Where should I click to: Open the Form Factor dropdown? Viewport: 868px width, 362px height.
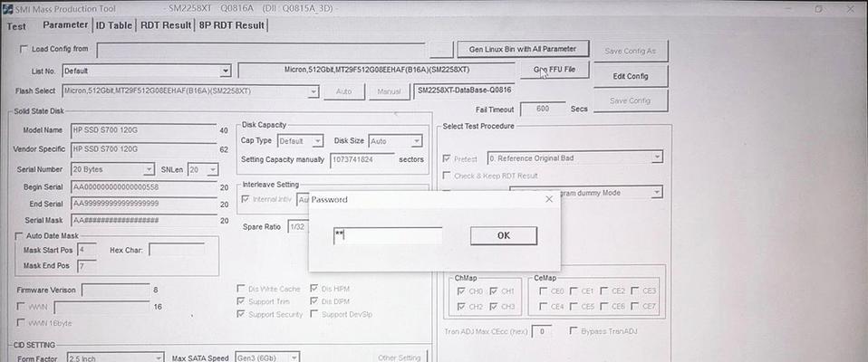pyautogui.click(x=159, y=358)
